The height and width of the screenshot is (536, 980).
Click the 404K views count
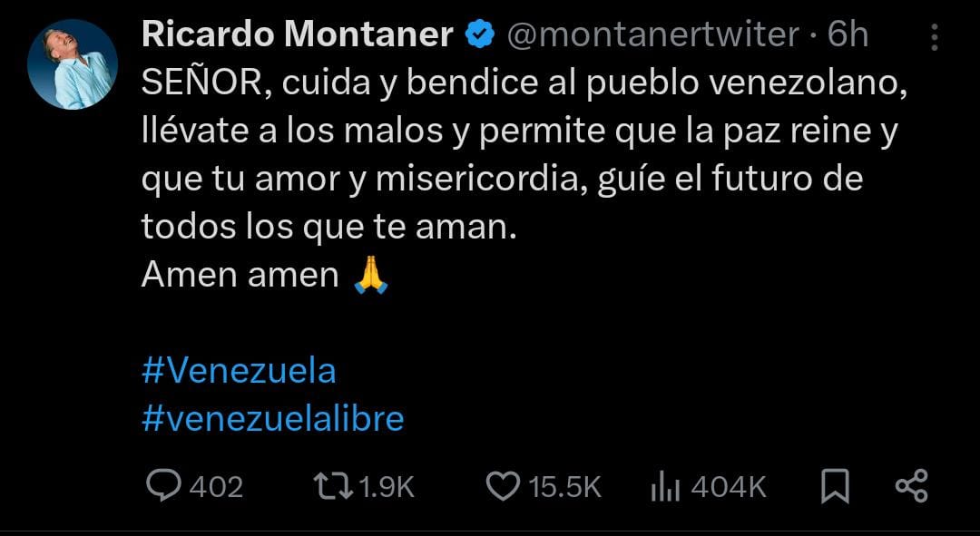728,488
